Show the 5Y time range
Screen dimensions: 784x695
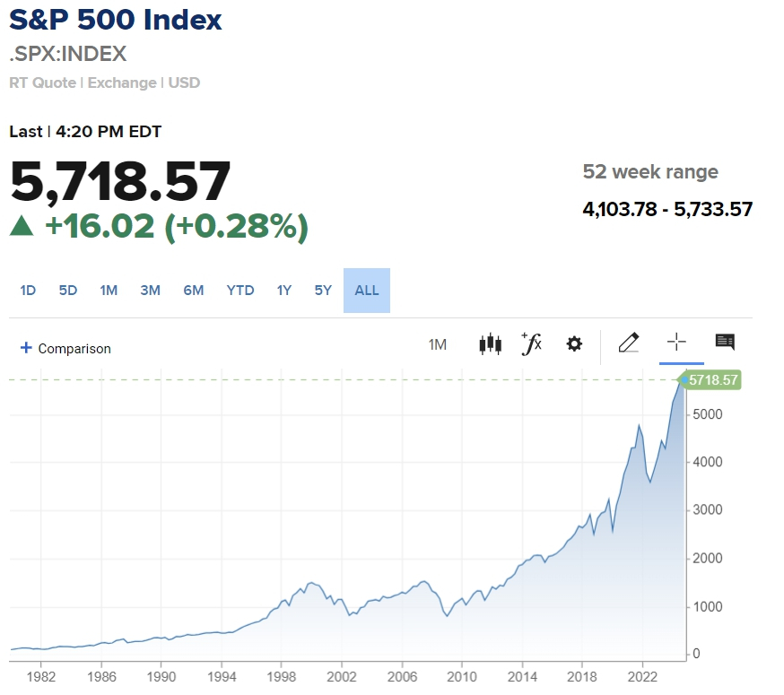(x=323, y=291)
